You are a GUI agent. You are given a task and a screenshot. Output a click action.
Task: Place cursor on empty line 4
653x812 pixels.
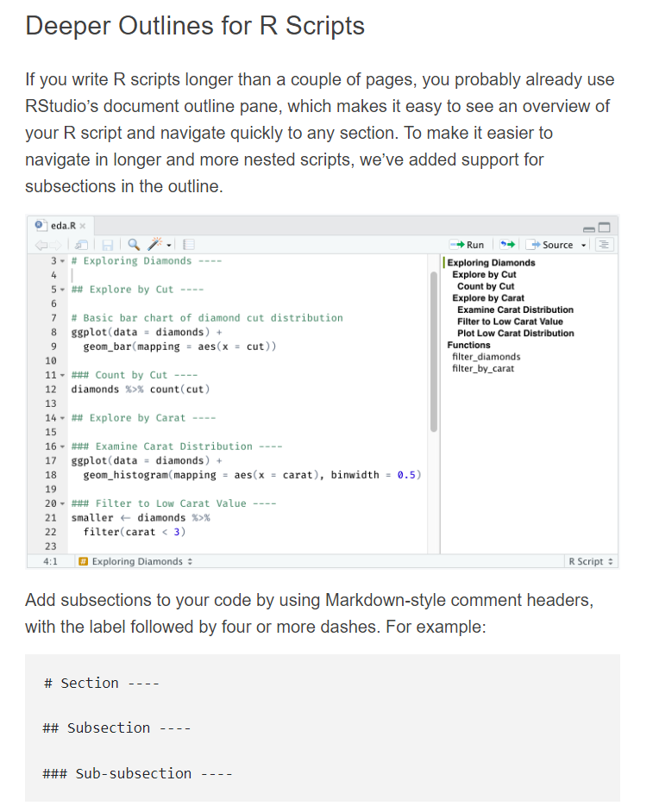pos(248,275)
